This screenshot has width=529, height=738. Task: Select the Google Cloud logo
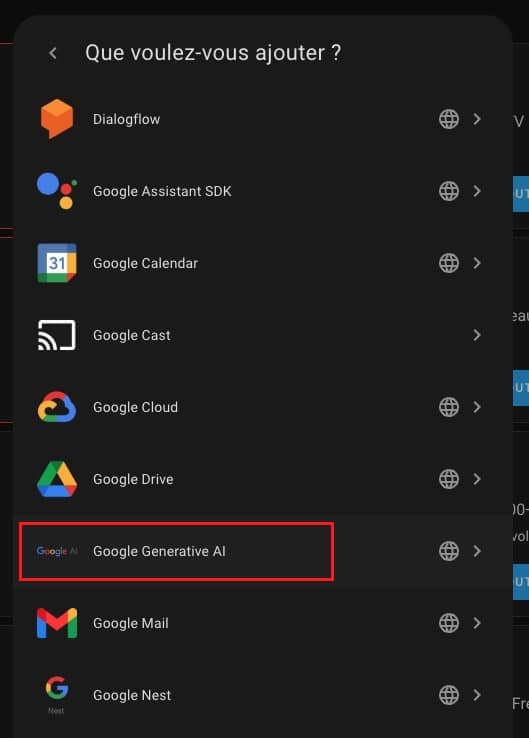[57, 407]
